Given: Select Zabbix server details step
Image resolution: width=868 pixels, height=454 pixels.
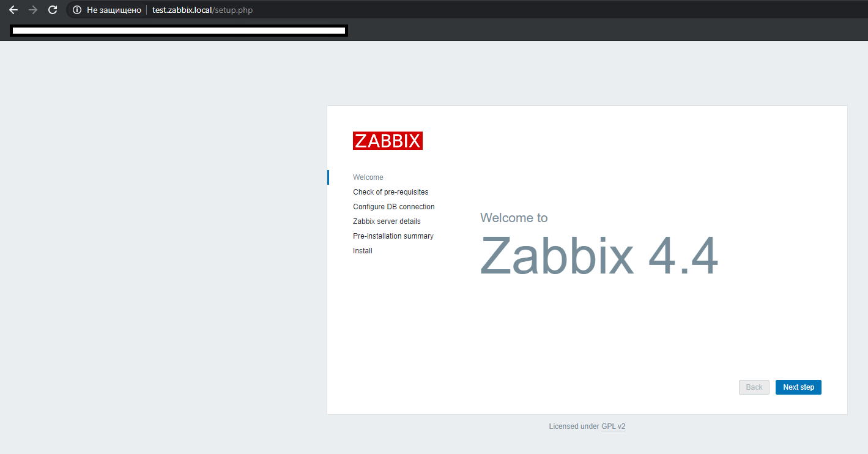Looking at the screenshot, I should pyautogui.click(x=387, y=221).
